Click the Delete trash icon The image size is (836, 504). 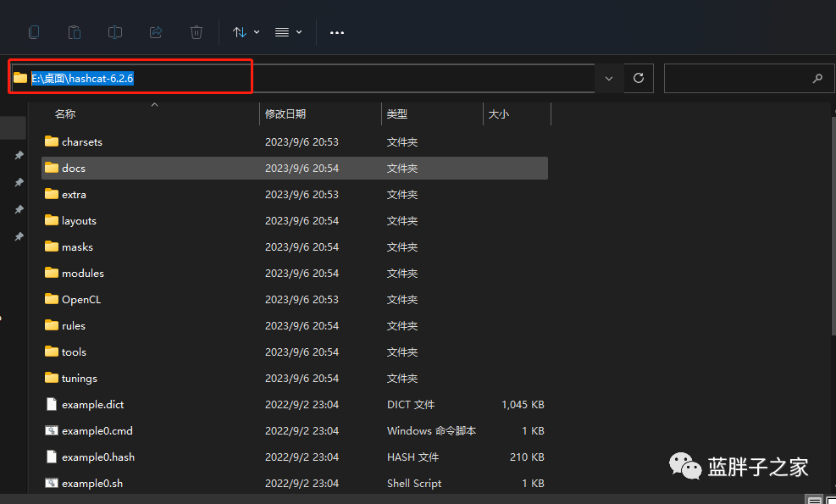point(197,32)
